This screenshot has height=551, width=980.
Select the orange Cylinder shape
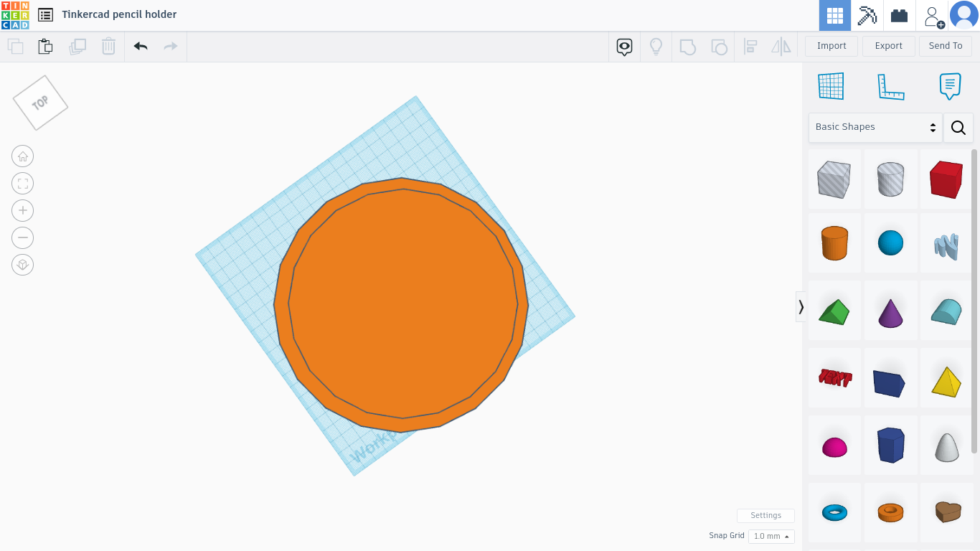click(834, 243)
